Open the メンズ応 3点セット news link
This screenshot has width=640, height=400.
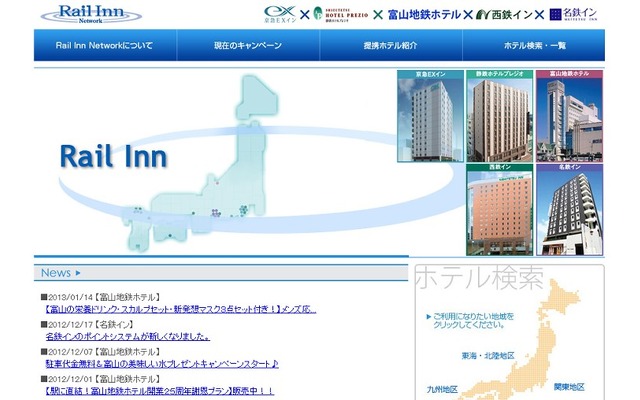point(181,309)
